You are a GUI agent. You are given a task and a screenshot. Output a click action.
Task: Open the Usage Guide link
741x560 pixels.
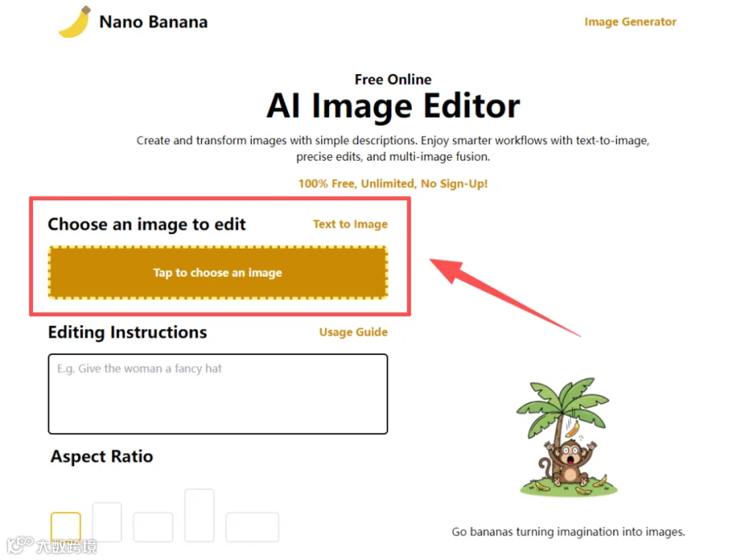point(353,332)
